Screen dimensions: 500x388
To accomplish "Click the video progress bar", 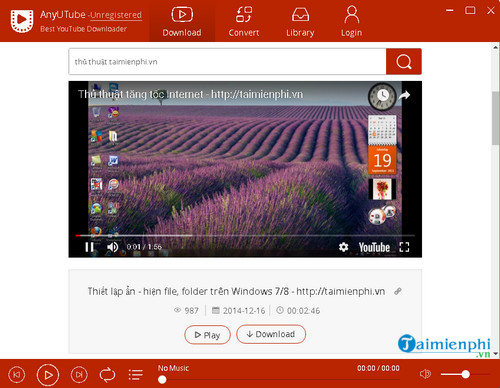I will [x=245, y=235].
